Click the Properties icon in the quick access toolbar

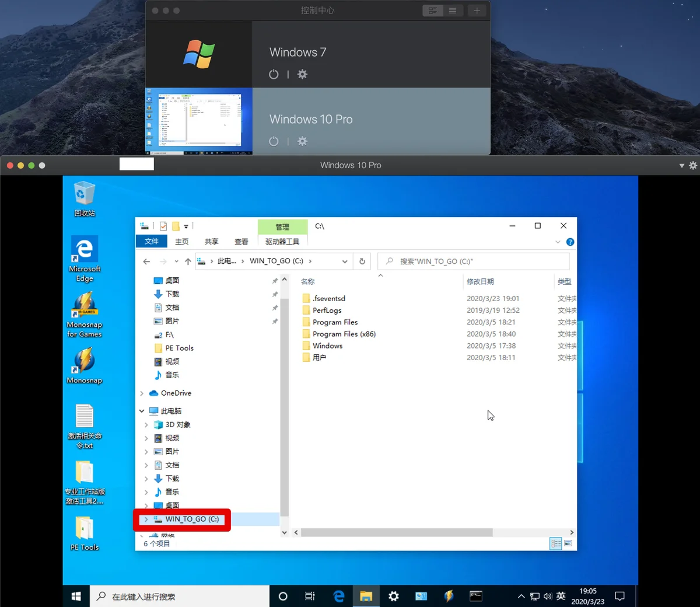coord(163,226)
